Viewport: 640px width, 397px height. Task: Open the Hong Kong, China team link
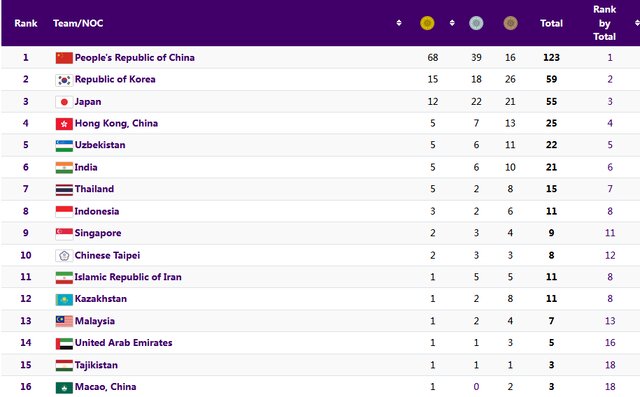click(116, 123)
